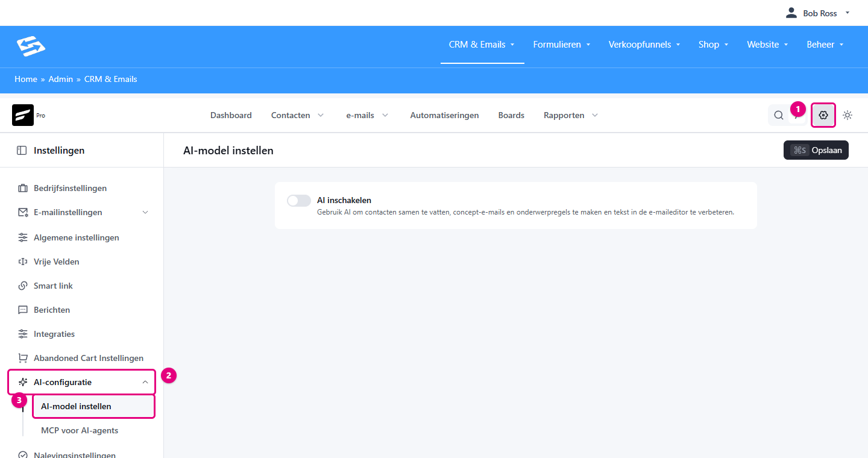Open the Beheer top menu
Image resolution: width=868 pixels, height=458 pixels.
point(825,45)
